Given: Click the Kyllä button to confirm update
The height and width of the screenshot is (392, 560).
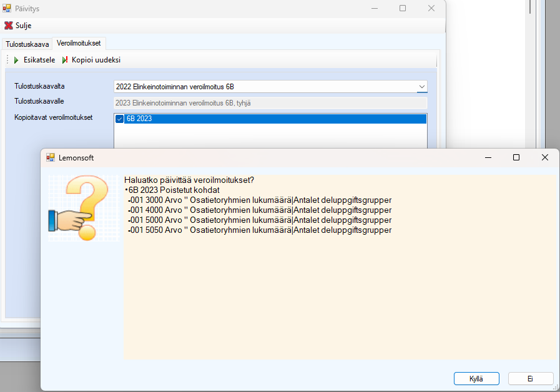Looking at the screenshot, I should click(476, 379).
